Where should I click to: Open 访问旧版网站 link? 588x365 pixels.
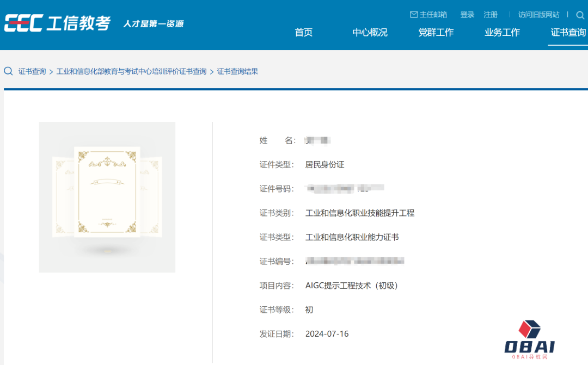(x=538, y=15)
